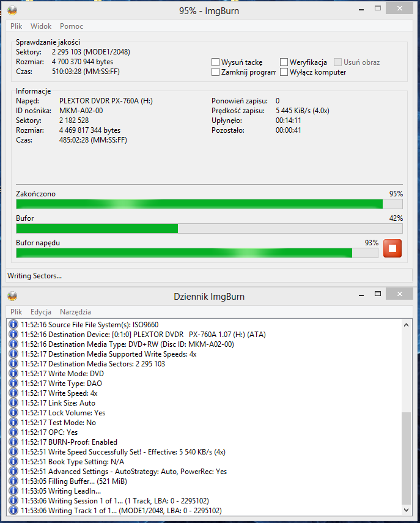Click the Bufor napędu progress bar

tap(197, 253)
